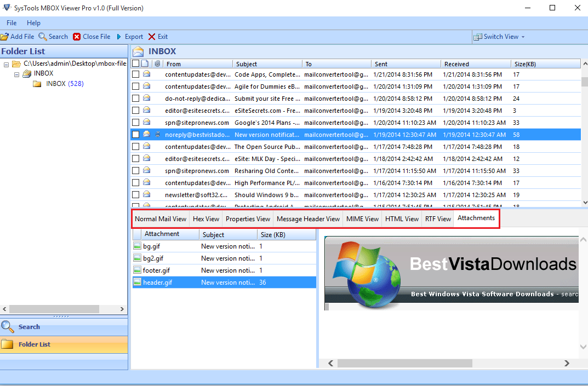Tick the checkbox for Agile for Dummies email
Viewport: 588px width, 386px height.
(135, 87)
